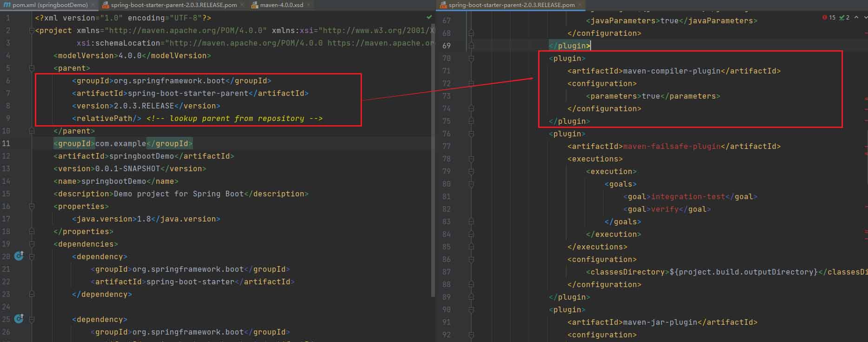The width and height of the screenshot is (868, 342).
Task: Click artifactId maven-compiler-plugin line
Action: tap(674, 71)
